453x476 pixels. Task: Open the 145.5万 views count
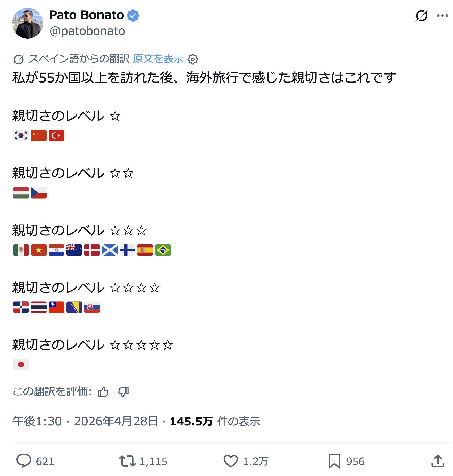pyautogui.click(x=191, y=421)
